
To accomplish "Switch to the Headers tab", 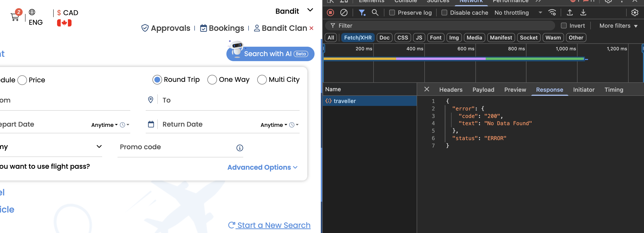I will tap(451, 90).
